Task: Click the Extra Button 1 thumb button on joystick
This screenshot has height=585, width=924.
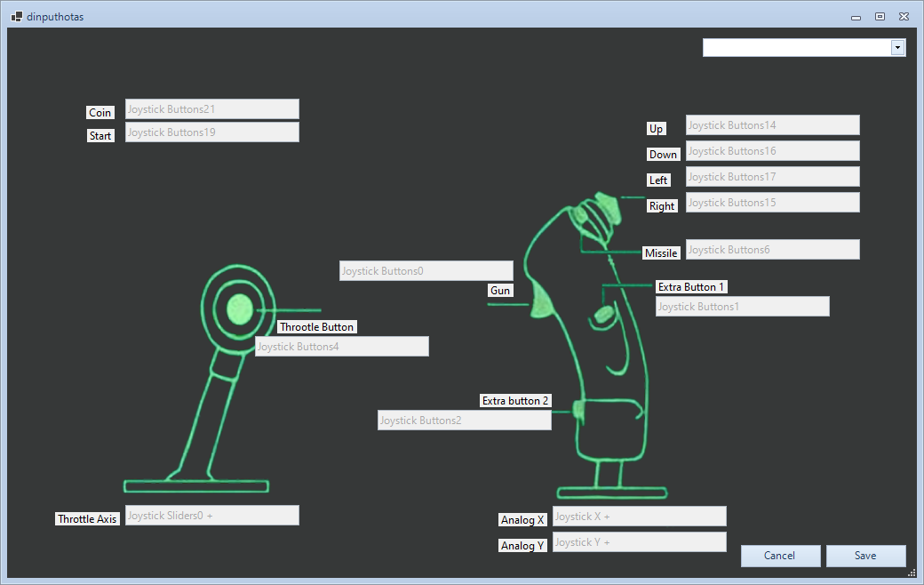Action: (x=604, y=315)
